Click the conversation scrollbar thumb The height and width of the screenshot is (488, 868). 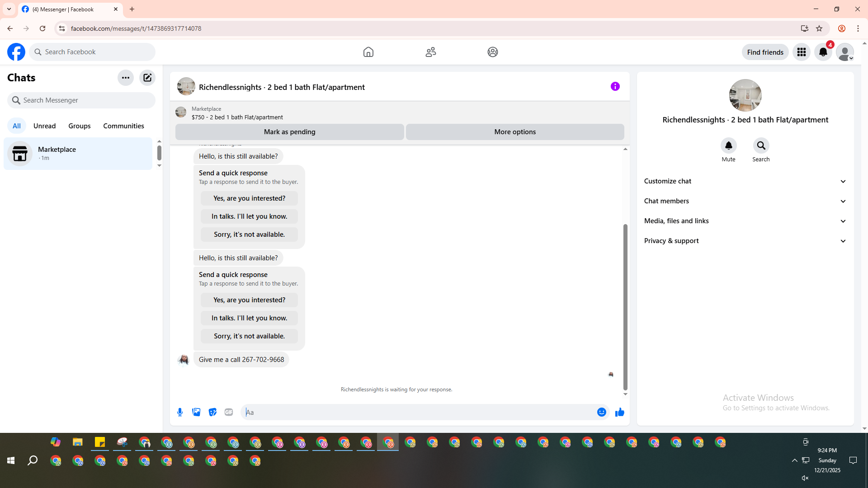click(625, 307)
